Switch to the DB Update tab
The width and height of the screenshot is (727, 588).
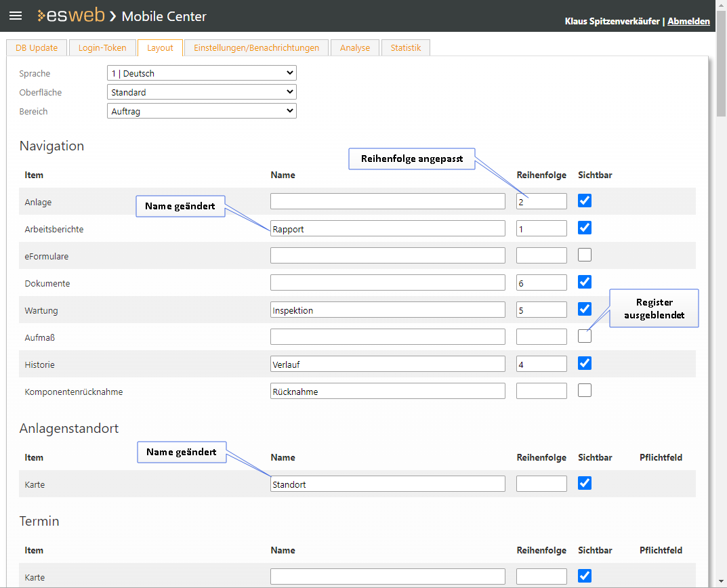(37, 48)
